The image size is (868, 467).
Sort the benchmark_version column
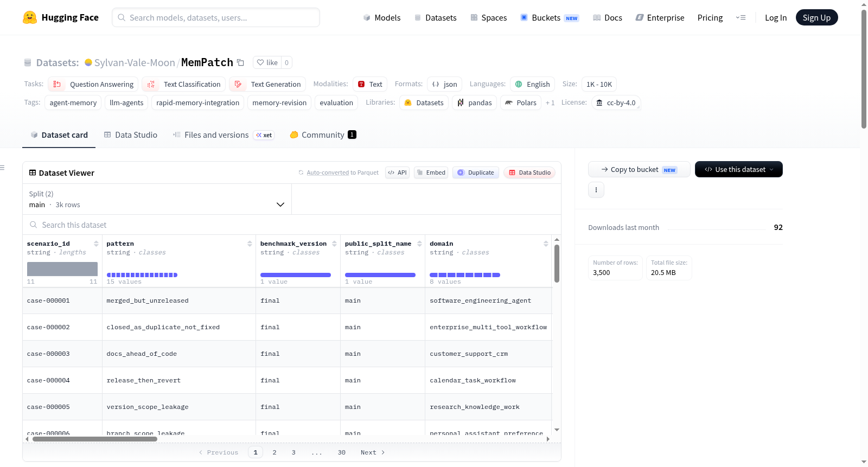334,244
